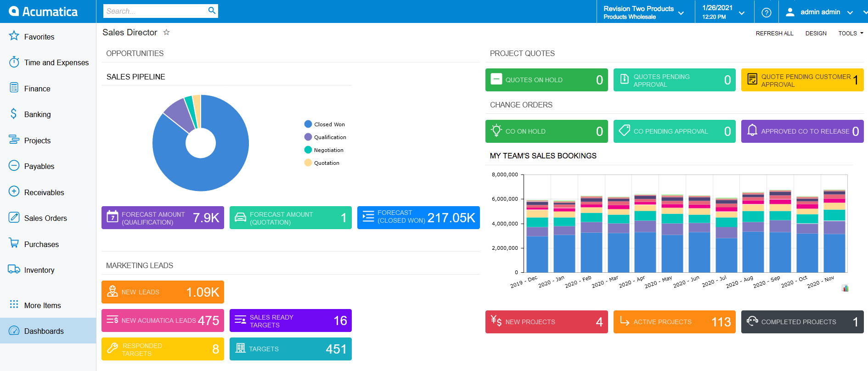Click the Payables minus circle icon

point(14,165)
